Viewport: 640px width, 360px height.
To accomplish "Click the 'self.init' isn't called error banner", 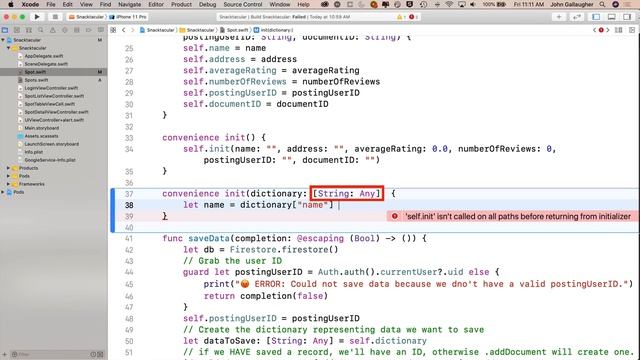I will pyautogui.click(x=513, y=216).
